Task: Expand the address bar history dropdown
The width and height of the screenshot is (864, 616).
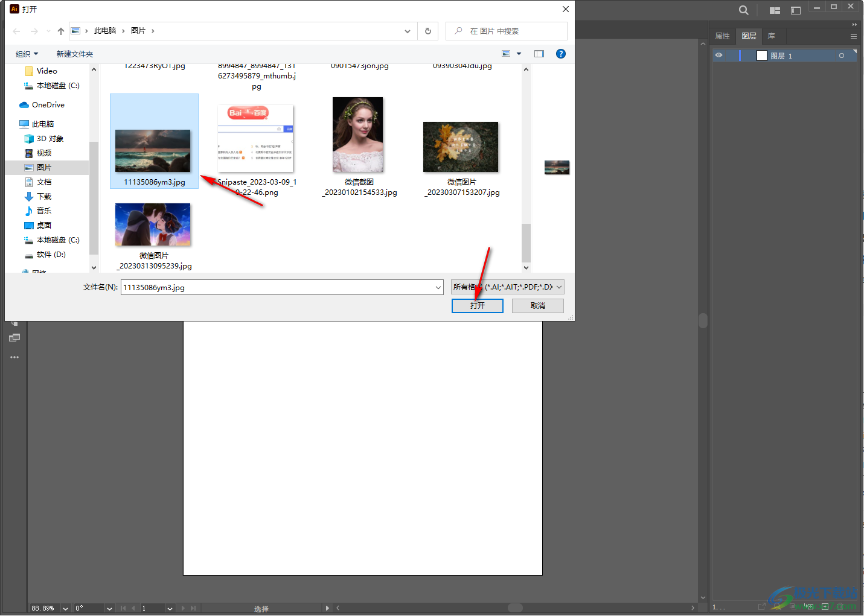Action: click(408, 31)
